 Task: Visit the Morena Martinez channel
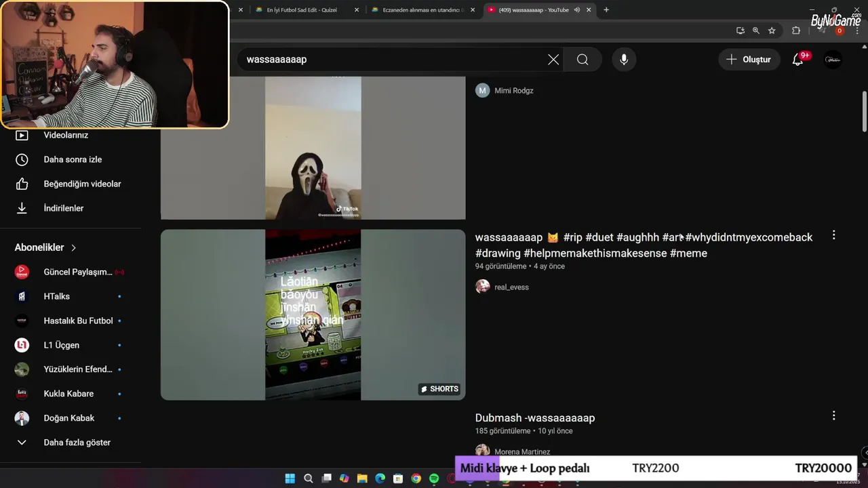coord(522,451)
